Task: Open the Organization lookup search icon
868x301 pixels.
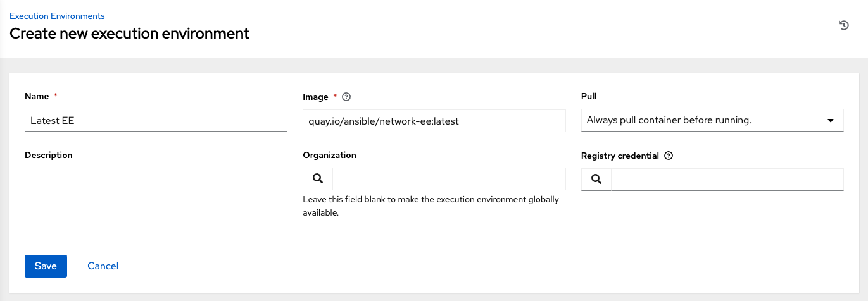Action: coord(318,179)
